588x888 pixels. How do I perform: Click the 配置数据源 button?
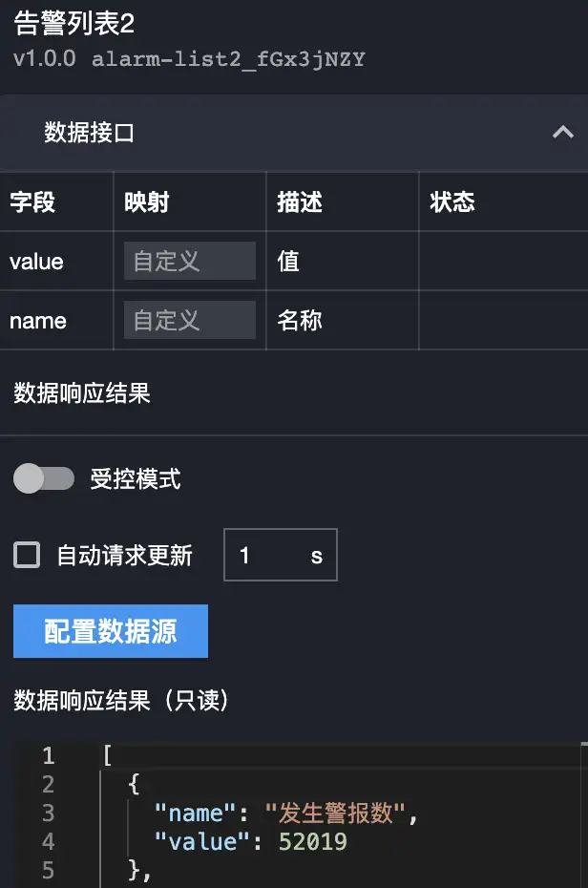point(111,631)
